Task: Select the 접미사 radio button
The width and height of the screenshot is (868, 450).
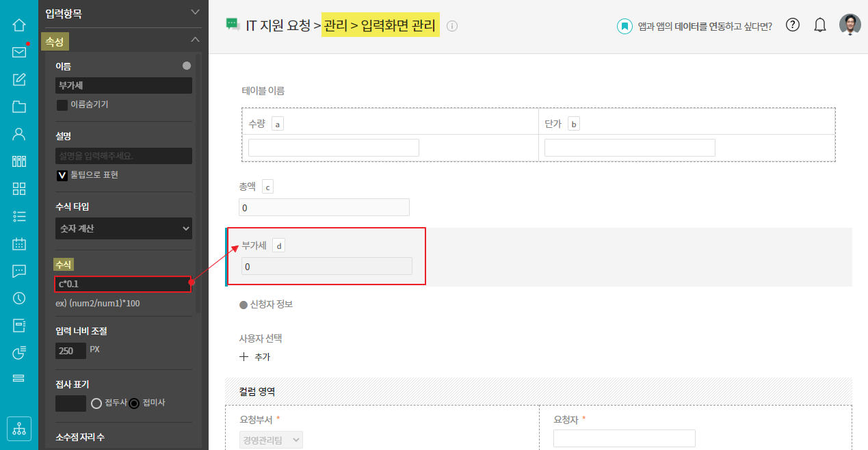Action: [x=134, y=403]
